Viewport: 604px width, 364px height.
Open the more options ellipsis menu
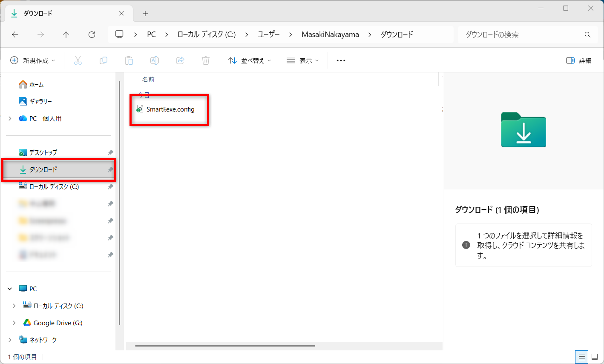point(341,60)
